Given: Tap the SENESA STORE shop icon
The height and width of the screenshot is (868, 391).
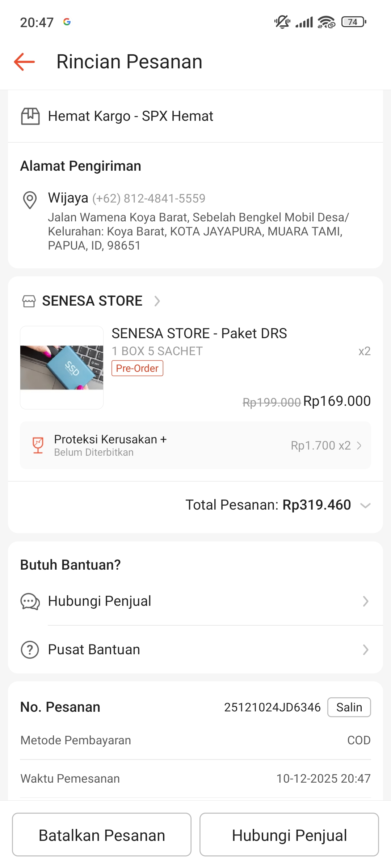Looking at the screenshot, I should coord(29,301).
